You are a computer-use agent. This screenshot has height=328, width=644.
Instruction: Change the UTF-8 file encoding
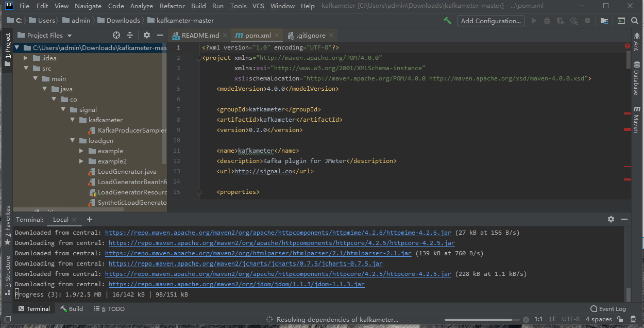(x=571, y=319)
